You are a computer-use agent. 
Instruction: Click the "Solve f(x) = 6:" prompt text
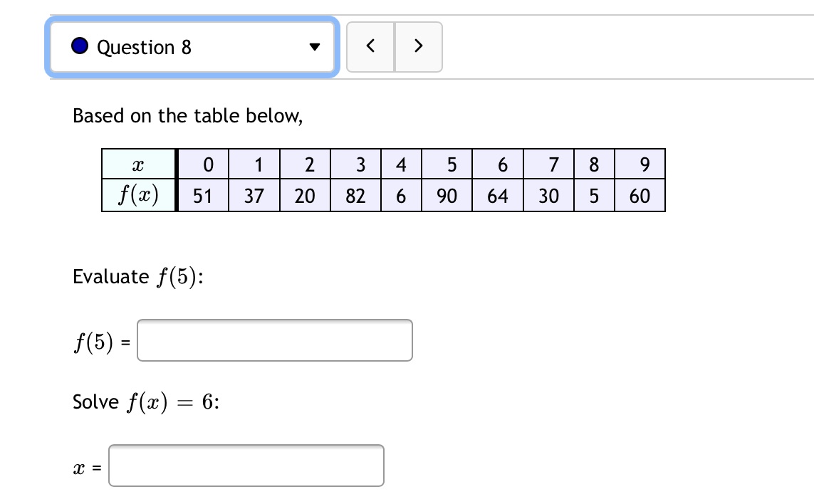145,402
